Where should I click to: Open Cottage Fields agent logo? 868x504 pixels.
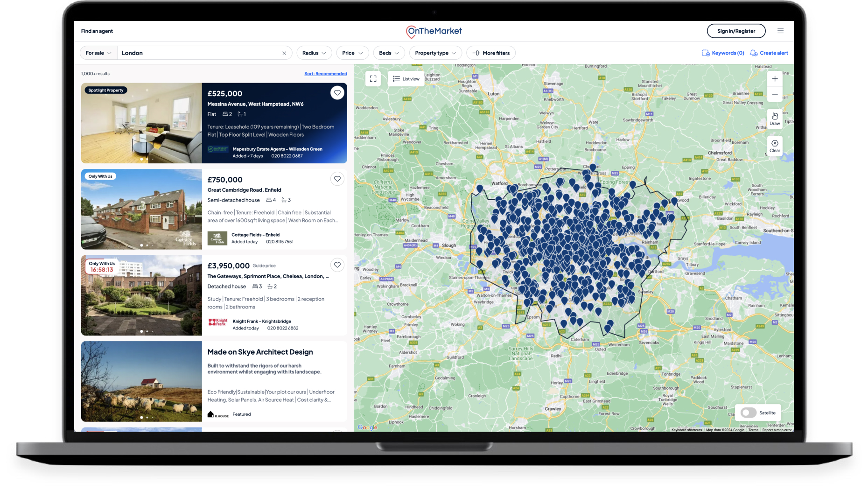pos(217,238)
